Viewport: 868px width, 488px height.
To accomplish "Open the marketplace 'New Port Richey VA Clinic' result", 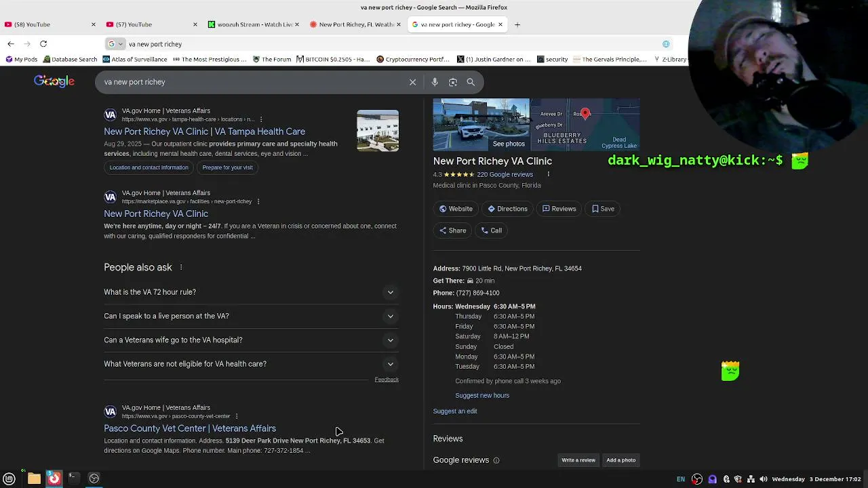I will [156, 213].
